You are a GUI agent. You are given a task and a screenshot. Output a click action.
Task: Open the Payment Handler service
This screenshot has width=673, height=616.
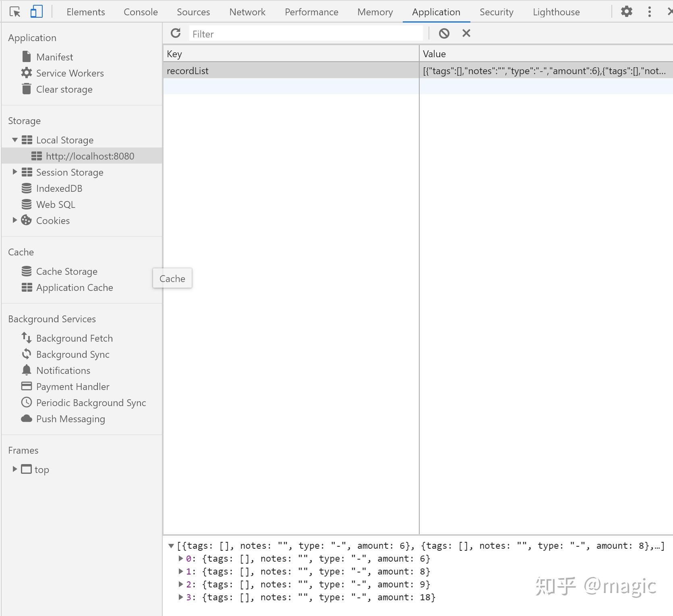(x=72, y=386)
